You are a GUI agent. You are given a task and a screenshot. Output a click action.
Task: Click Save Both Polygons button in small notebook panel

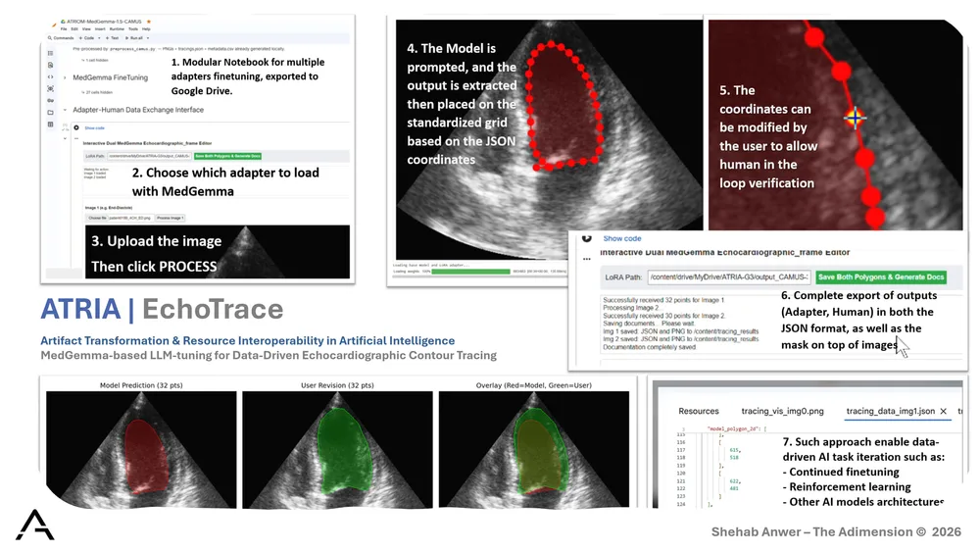(x=227, y=156)
